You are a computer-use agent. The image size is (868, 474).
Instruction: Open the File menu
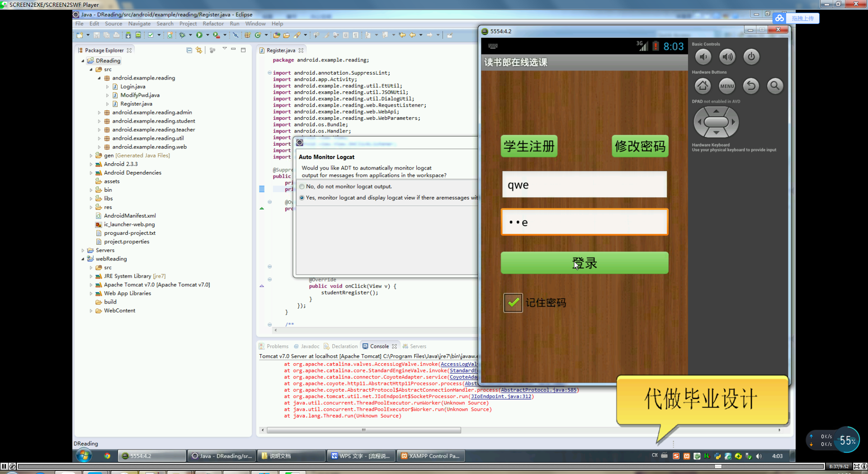[79, 24]
